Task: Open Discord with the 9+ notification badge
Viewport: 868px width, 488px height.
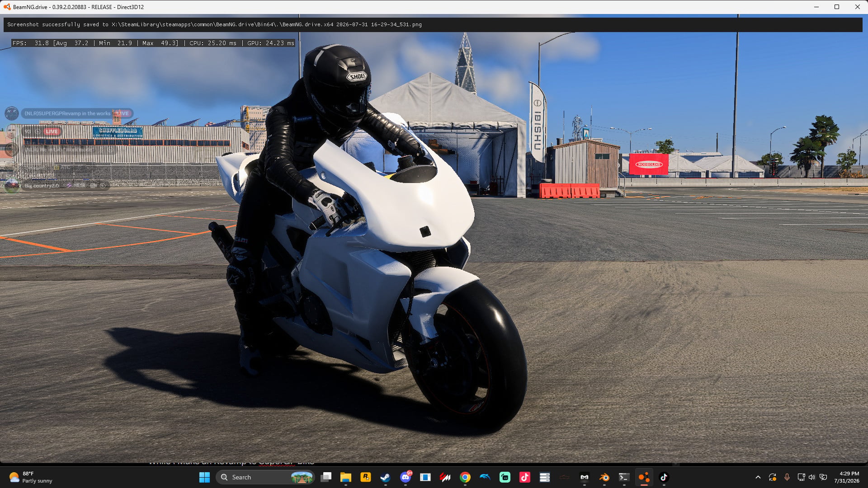Action: pos(406,477)
